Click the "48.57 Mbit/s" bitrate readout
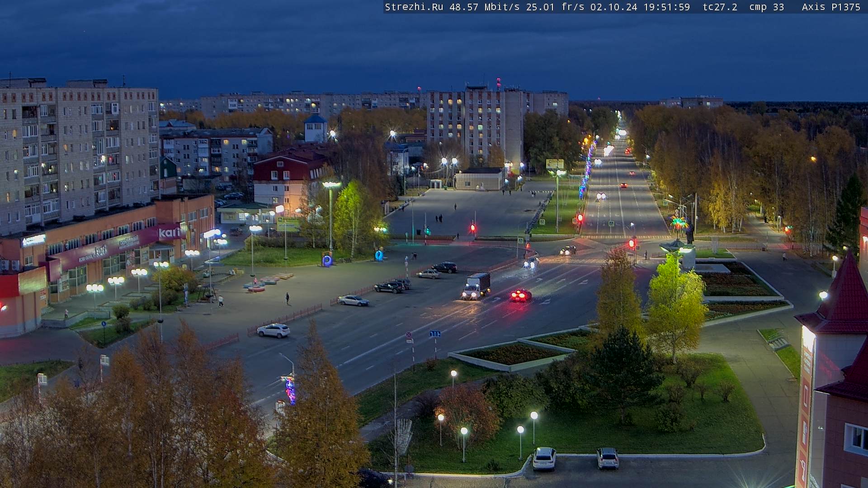The height and width of the screenshot is (488, 868). pyautogui.click(x=485, y=7)
